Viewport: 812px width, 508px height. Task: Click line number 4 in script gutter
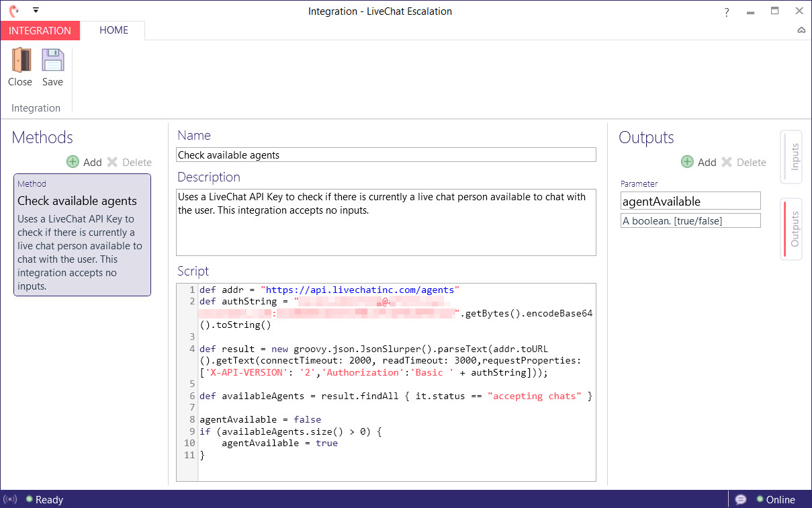[192, 349]
